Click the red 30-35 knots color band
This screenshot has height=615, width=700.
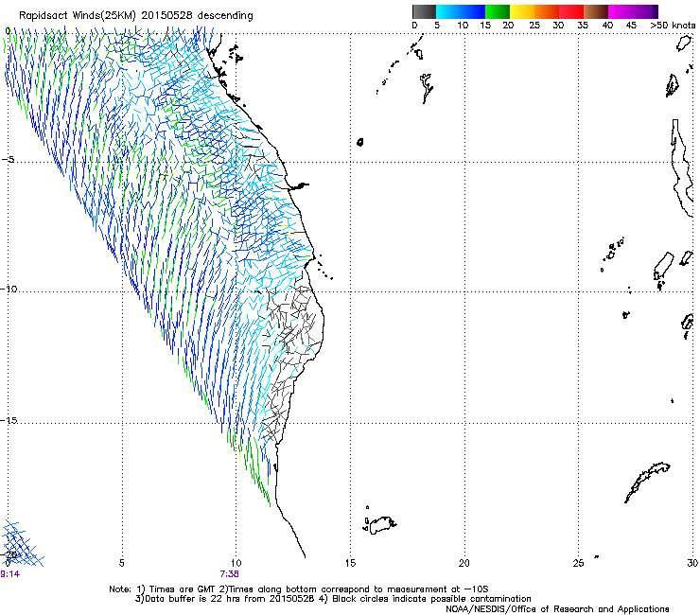click(571, 11)
